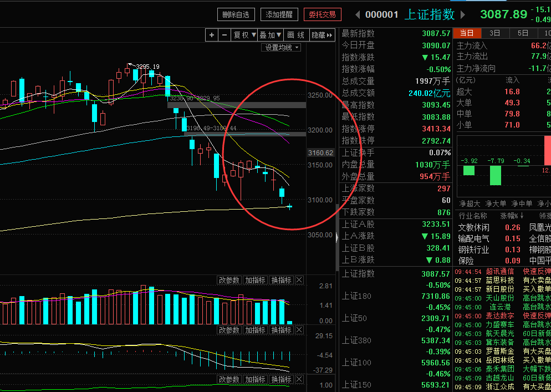Switch to the 5日 tab
551x392 pixels.
(x=523, y=33)
